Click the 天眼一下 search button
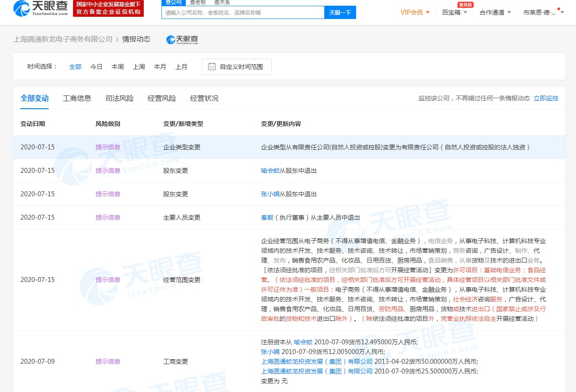The width and height of the screenshot is (576, 392). click(340, 12)
